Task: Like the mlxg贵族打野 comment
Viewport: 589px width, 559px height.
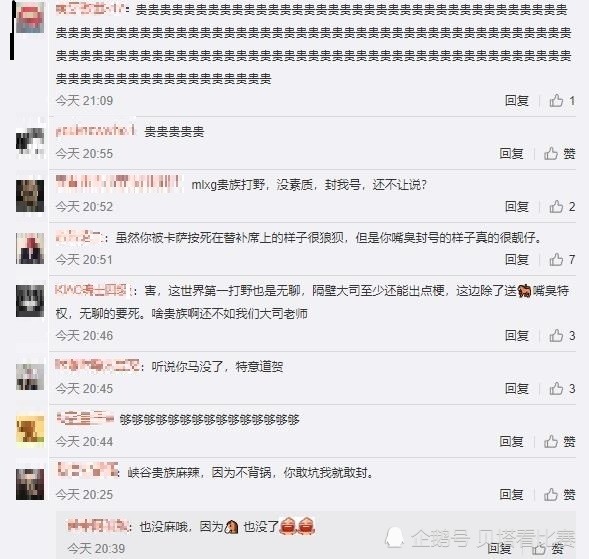Action: pos(562,207)
